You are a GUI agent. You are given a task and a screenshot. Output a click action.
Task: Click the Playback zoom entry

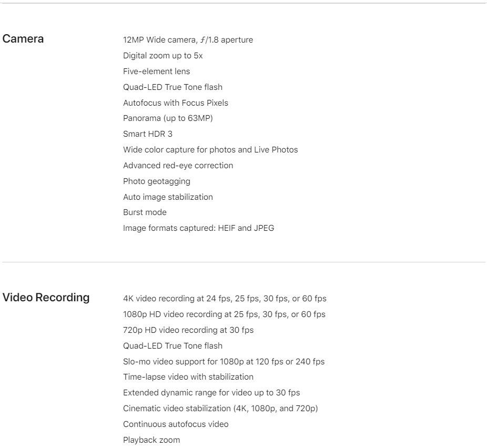(151, 440)
